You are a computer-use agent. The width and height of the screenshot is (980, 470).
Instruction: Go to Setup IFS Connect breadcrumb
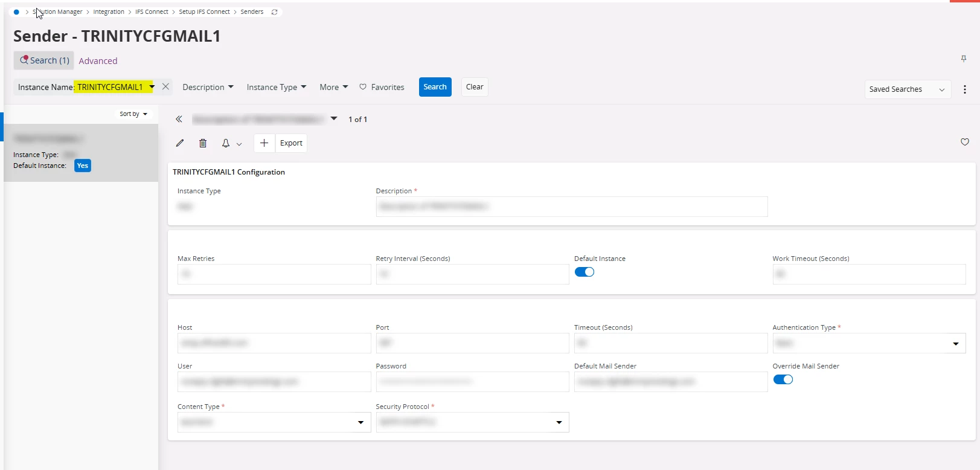tap(204, 12)
